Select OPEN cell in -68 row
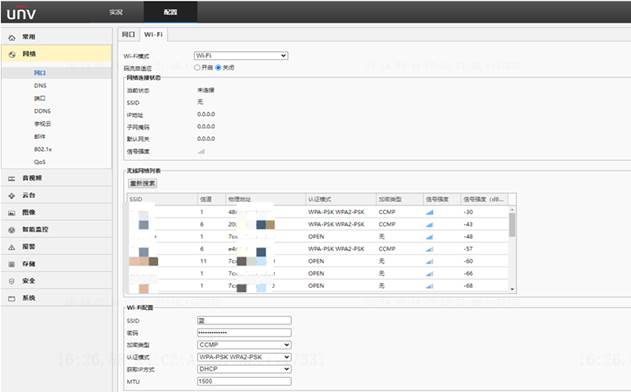Screen dimensions: 631x392 (316, 286)
